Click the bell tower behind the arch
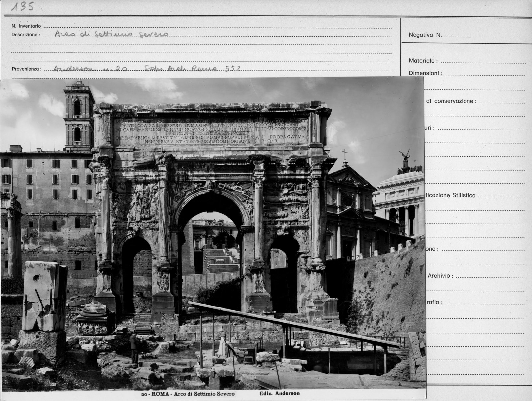Image resolution: width=532 pixels, height=401 pixels. (x=78, y=115)
